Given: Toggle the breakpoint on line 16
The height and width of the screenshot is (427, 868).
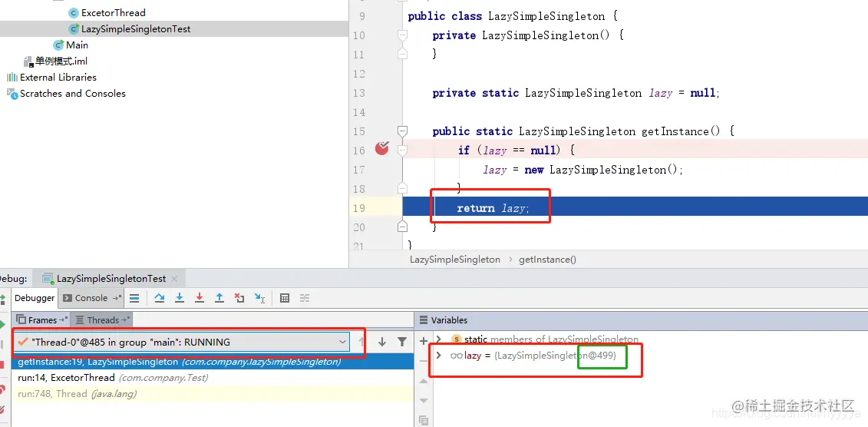Looking at the screenshot, I should tap(382, 148).
